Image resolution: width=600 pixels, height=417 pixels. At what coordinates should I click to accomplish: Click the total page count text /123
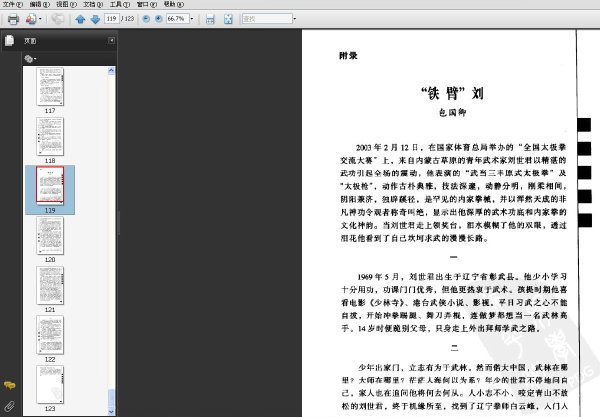[127, 18]
